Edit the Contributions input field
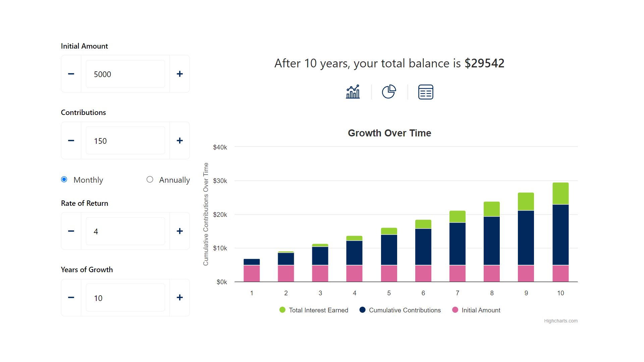The width and height of the screenshot is (644, 362). click(125, 140)
